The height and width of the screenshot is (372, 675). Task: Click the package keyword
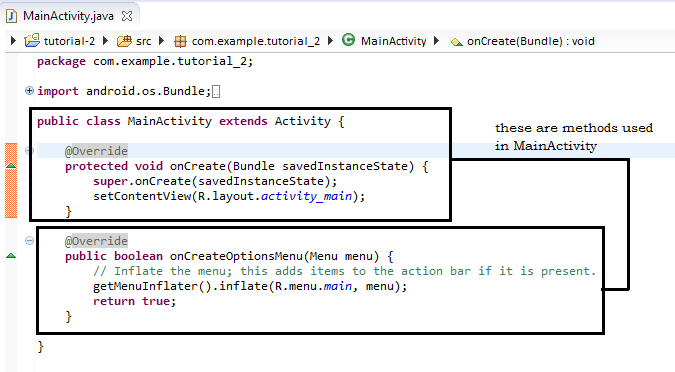61,61
